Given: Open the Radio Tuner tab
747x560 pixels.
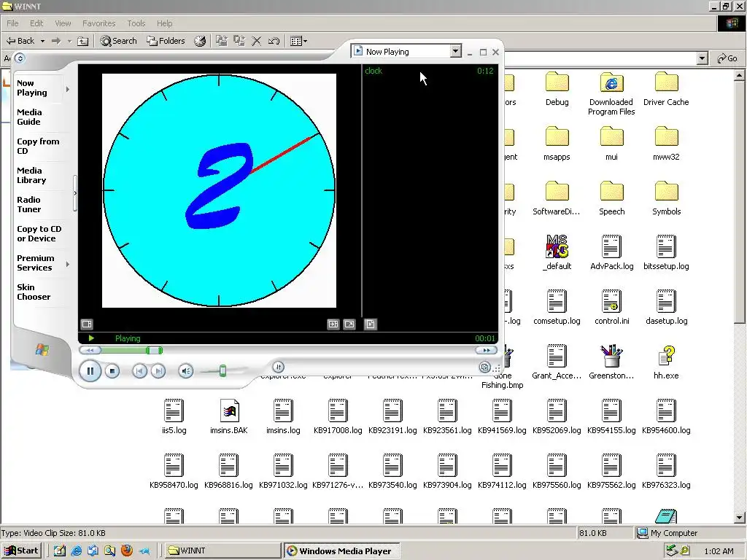Looking at the screenshot, I should point(28,204).
